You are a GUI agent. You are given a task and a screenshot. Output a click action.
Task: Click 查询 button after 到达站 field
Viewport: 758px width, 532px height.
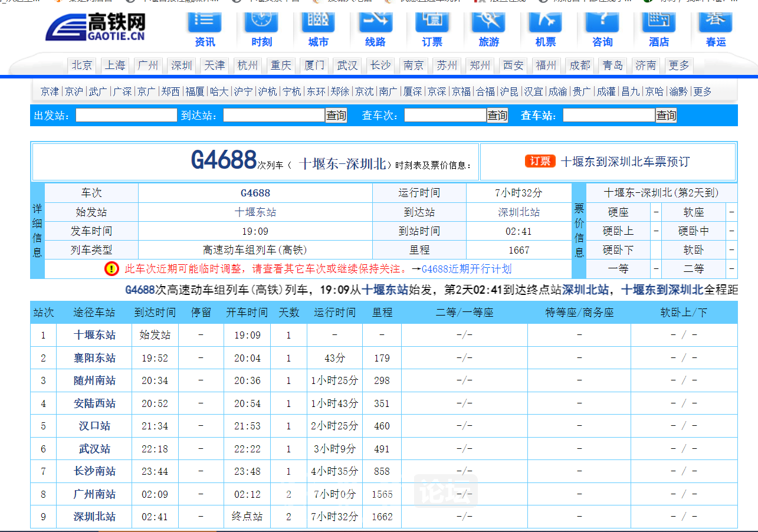[x=336, y=116]
